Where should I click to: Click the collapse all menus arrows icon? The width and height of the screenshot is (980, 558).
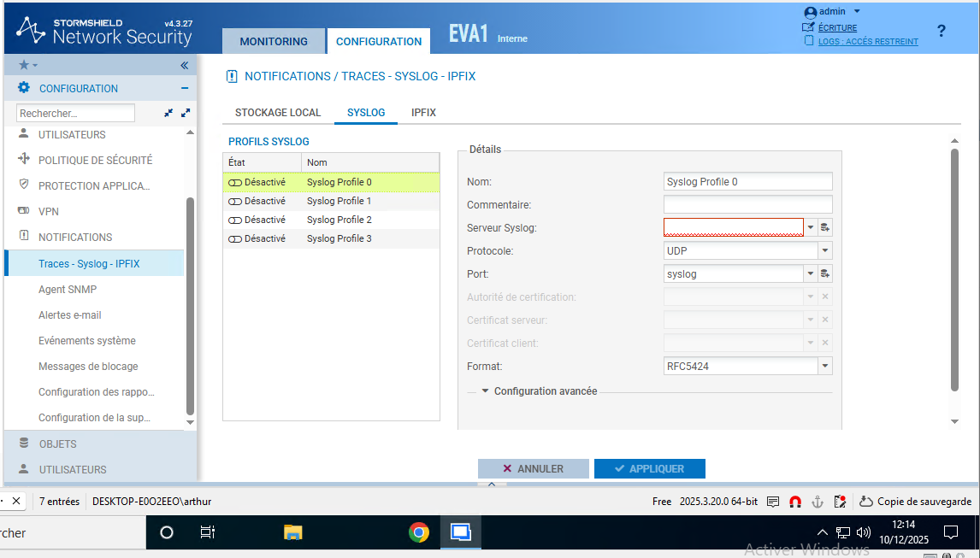pyautogui.click(x=168, y=113)
